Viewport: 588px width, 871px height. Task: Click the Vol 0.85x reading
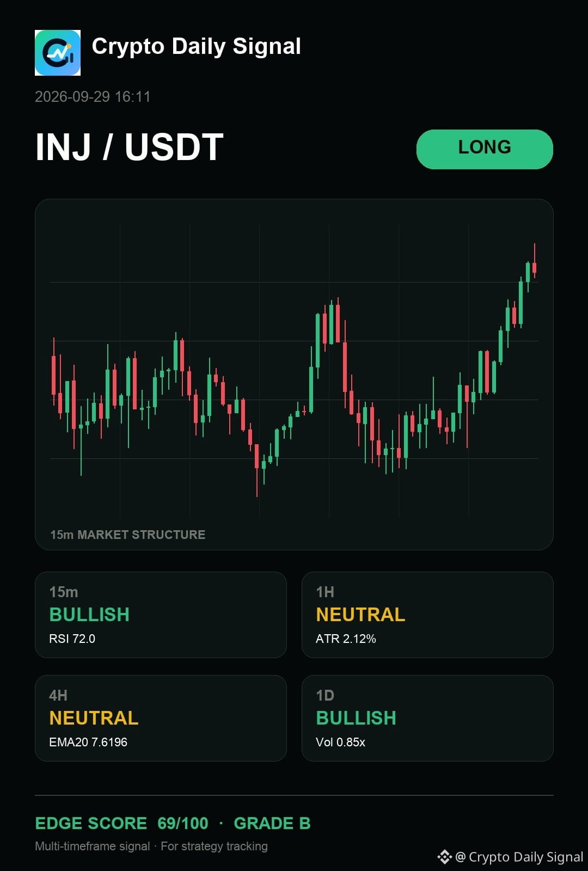click(x=340, y=742)
